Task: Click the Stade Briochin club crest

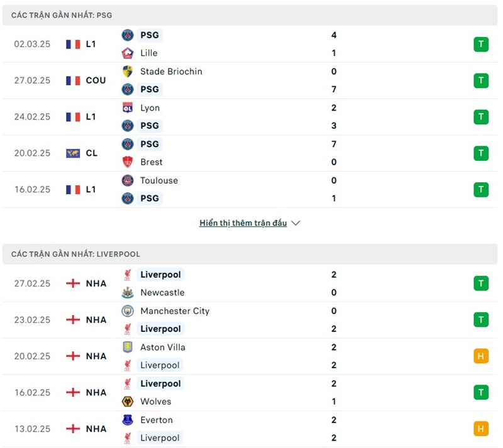Action: [x=128, y=72]
